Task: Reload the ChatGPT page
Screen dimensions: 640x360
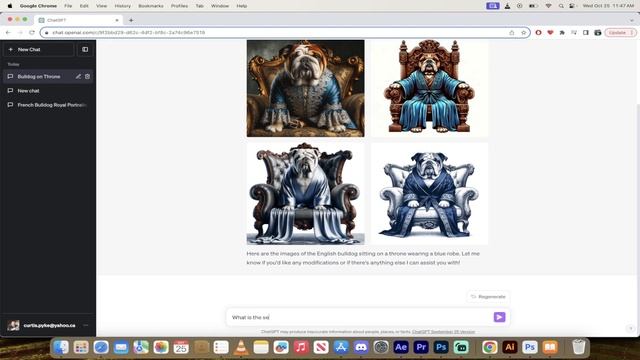Action: pyautogui.click(x=32, y=32)
